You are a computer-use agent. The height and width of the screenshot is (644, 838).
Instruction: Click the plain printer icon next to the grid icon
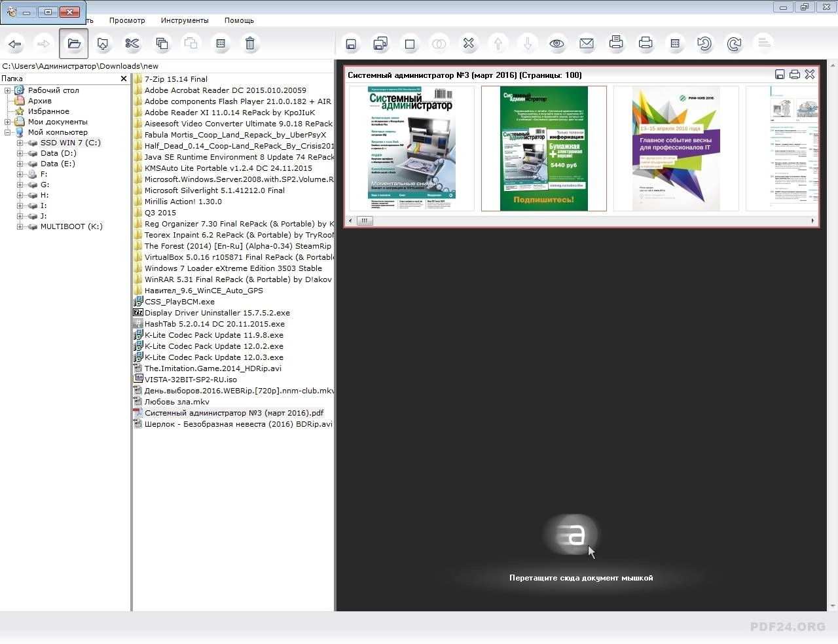click(x=646, y=44)
